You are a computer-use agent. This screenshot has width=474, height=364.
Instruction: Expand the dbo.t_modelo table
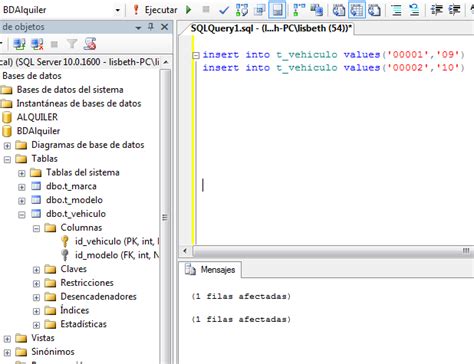click(22, 201)
